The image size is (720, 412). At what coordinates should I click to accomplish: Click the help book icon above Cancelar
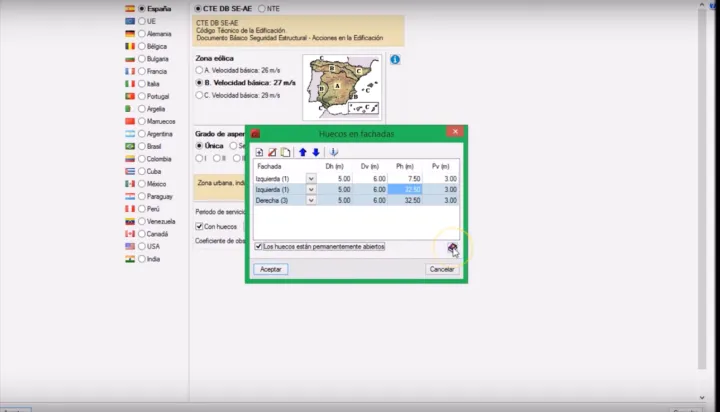[x=452, y=247]
